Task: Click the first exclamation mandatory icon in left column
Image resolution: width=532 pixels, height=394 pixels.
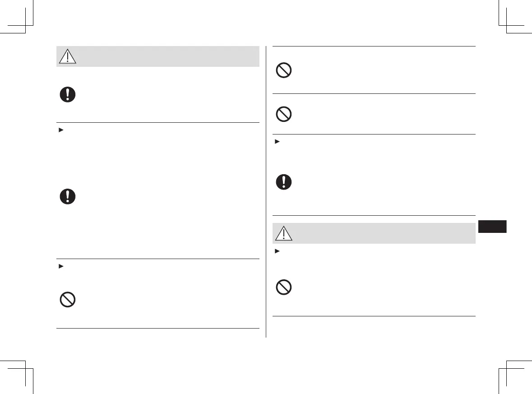Action: (x=68, y=94)
